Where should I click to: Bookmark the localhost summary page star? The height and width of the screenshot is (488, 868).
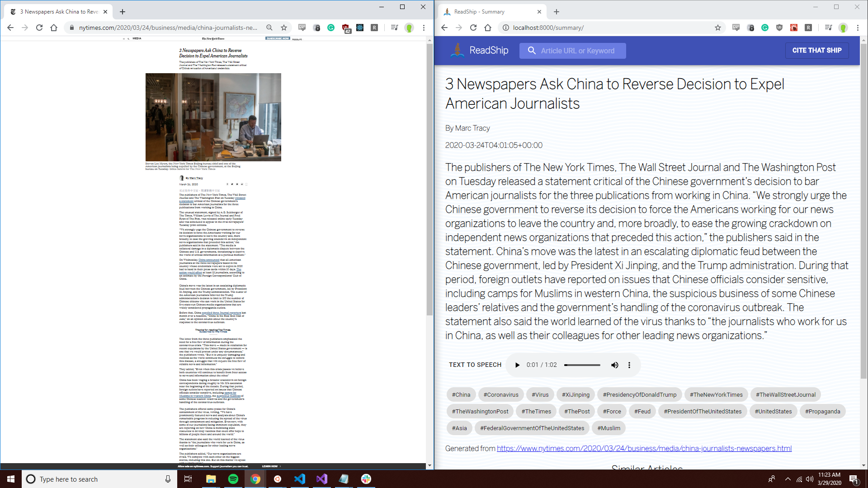[x=717, y=28]
